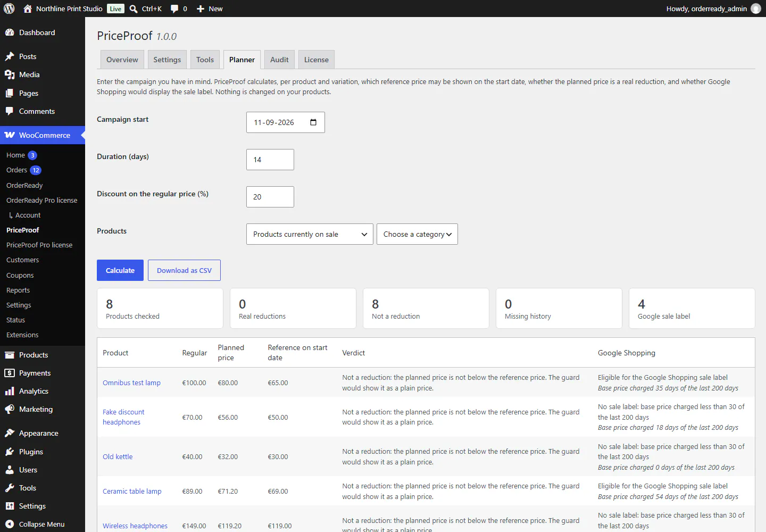Click the Users person icon
Viewport: 766px width, 532px height.
pos(10,470)
